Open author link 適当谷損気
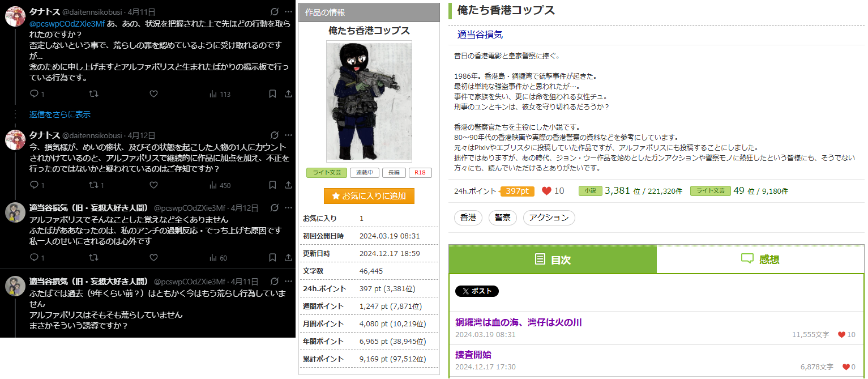 pos(480,35)
